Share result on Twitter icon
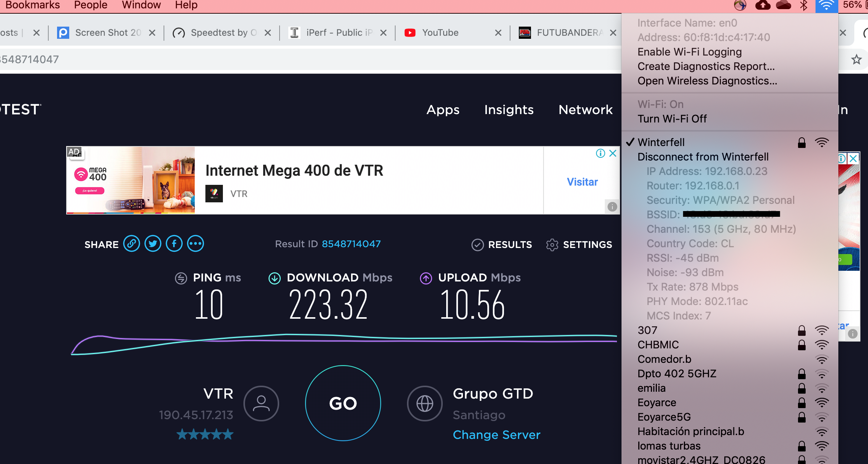The width and height of the screenshot is (868, 464). coord(153,244)
